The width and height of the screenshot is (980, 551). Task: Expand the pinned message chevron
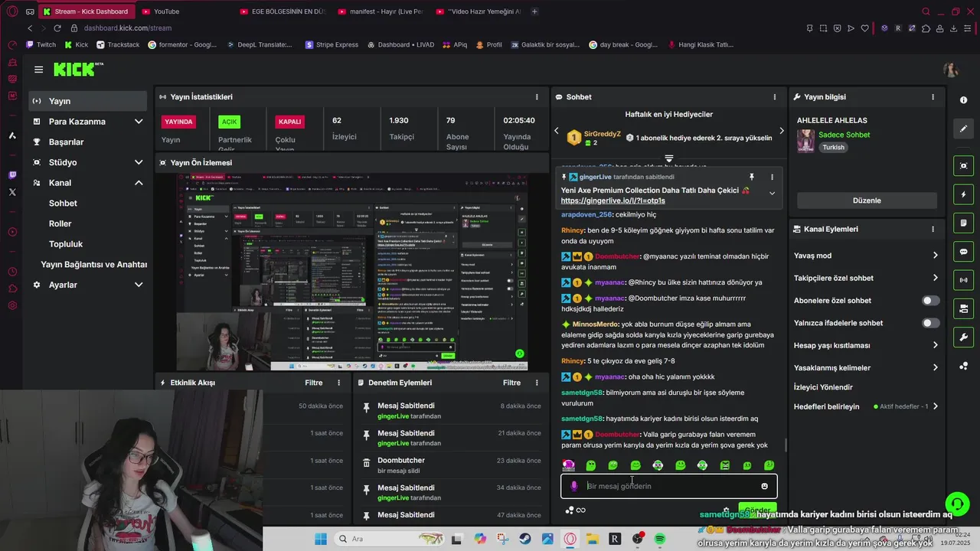tap(772, 194)
